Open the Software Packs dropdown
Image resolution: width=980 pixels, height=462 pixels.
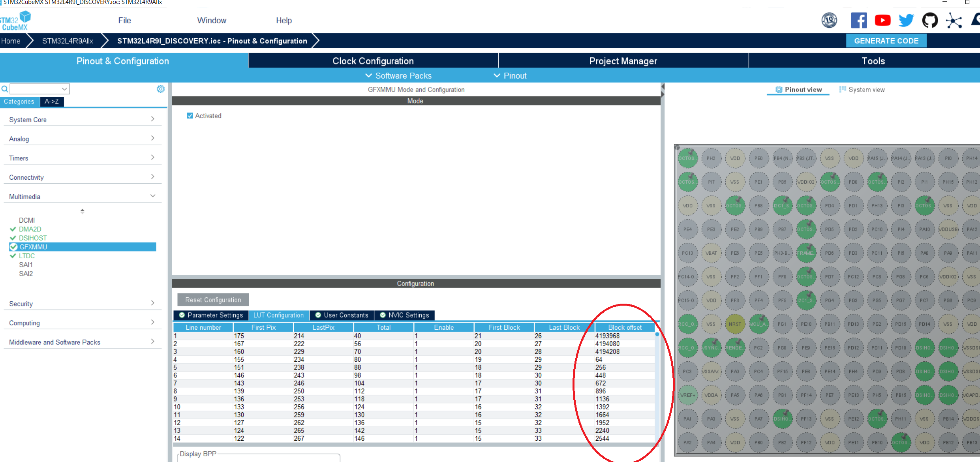[398, 75]
